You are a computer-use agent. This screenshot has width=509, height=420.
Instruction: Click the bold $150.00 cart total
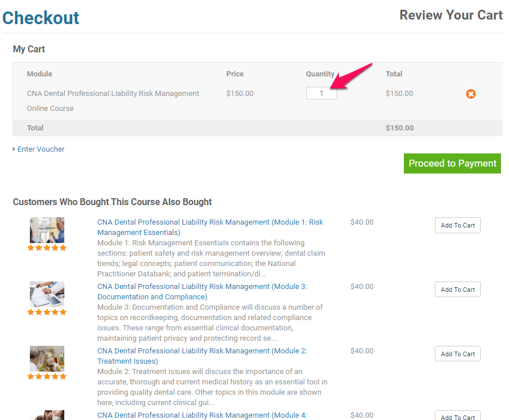(x=400, y=128)
